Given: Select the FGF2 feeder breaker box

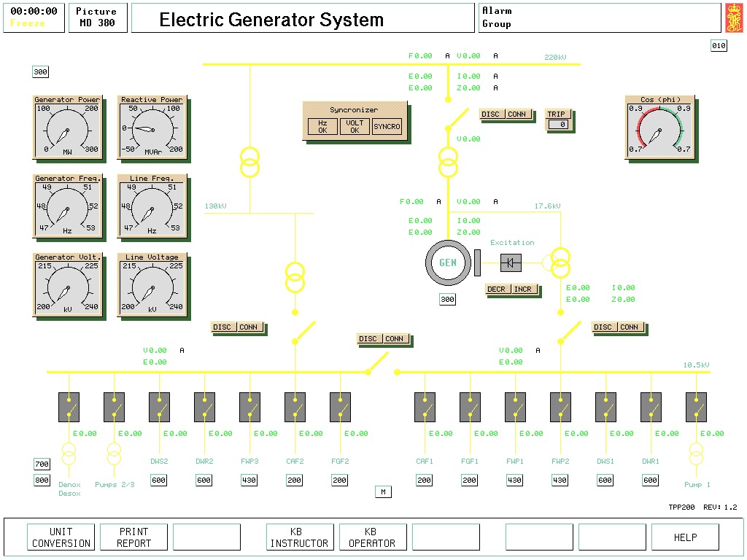Looking at the screenshot, I should tap(340, 407).
